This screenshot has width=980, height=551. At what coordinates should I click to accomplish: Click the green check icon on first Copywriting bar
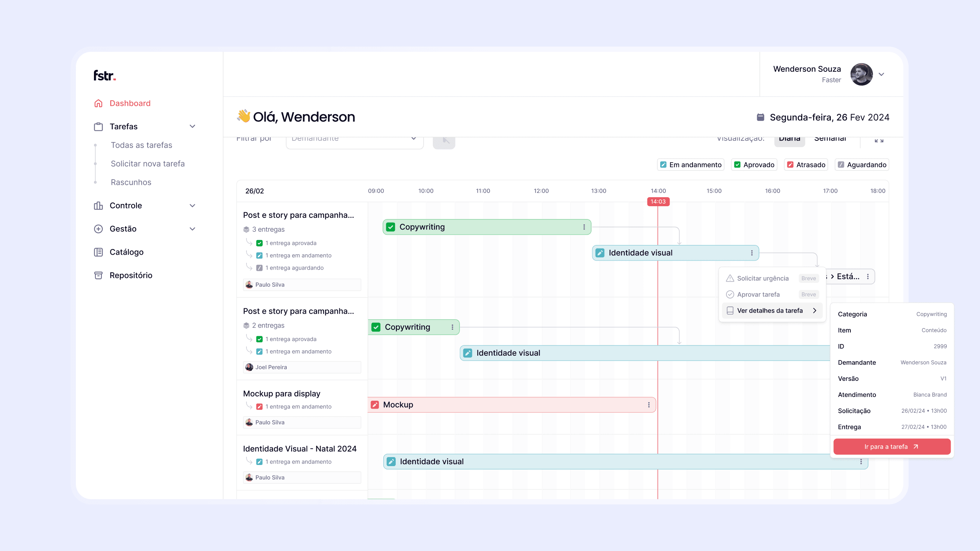coord(391,227)
